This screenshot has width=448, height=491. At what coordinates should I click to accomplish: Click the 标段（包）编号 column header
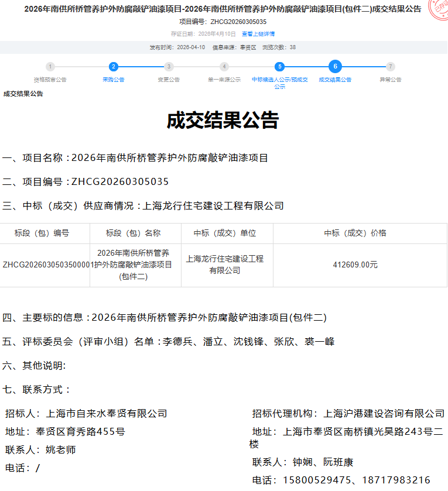point(42,233)
